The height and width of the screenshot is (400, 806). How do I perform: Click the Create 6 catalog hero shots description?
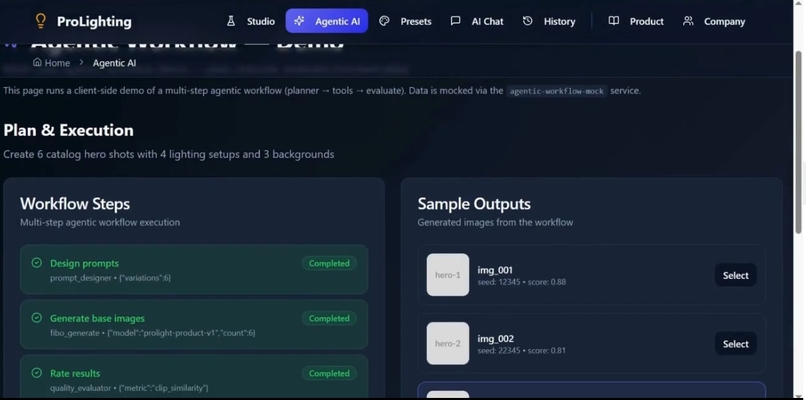[169, 154]
